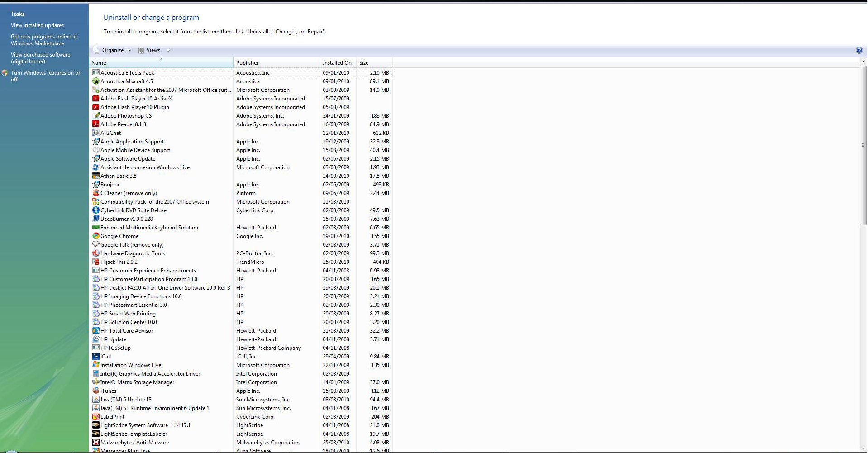The height and width of the screenshot is (453, 868).
Task: Select LightScribeTemplateLabeler entry
Action: pyautogui.click(x=242, y=434)
